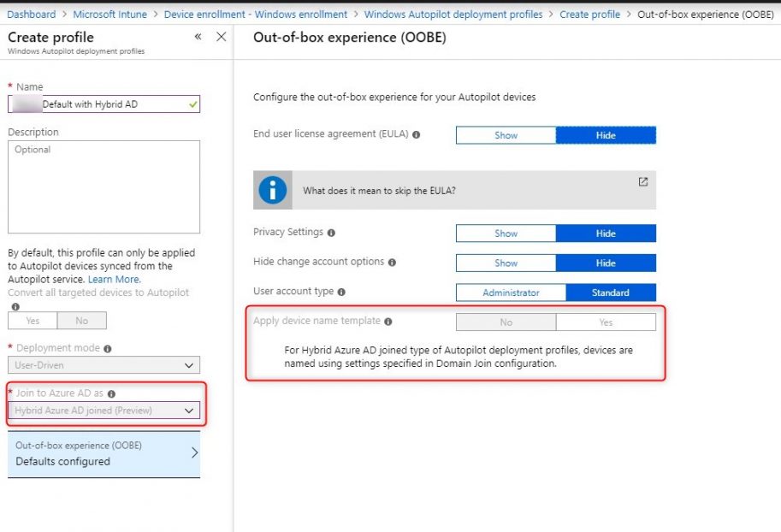Set User account type to Administrator

[511, 293]
